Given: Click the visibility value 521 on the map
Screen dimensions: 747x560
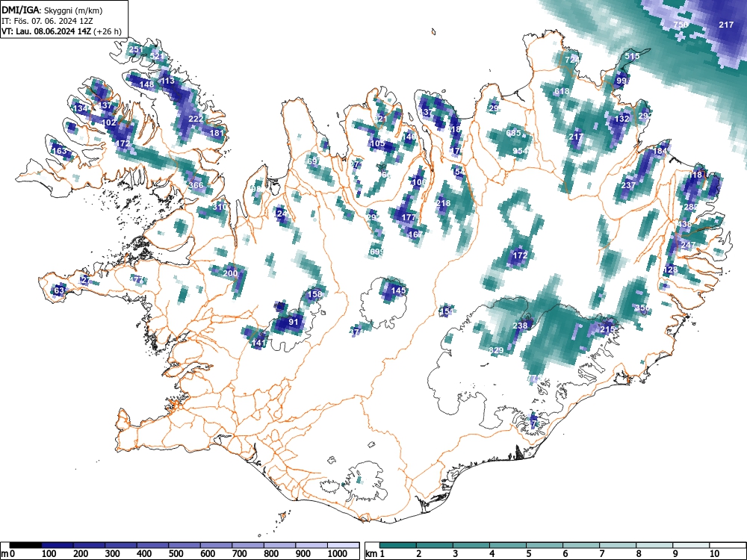Looking at the screenshot, I should pos(157,56).
